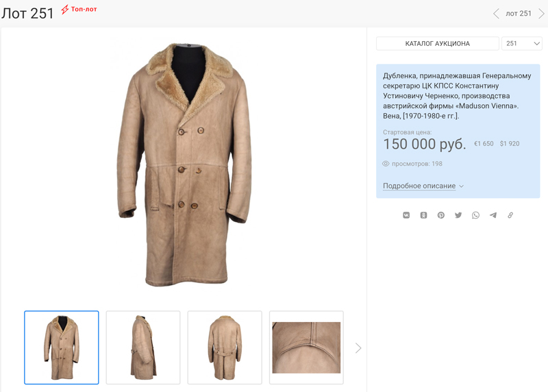Go to next lot arrow

pyautogui.click(x=541, y=14)
